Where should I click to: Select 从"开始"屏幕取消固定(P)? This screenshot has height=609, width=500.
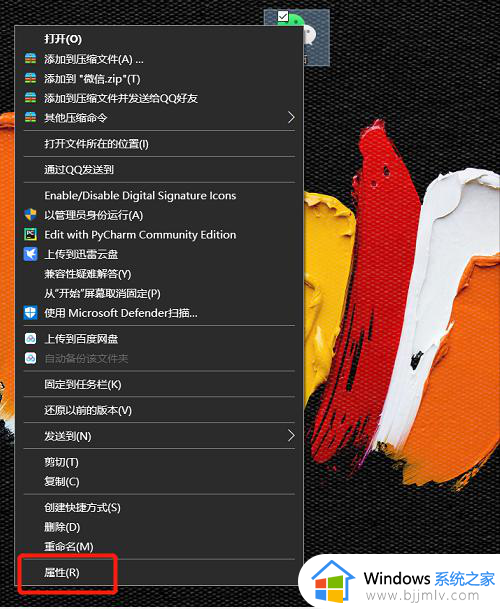(159, 293)
